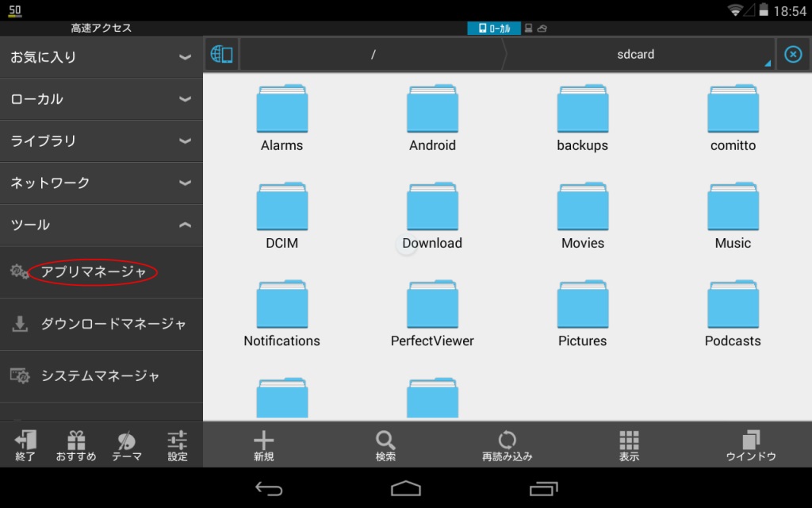Open システムマネージャ system manager
This screenshot has width=812, height=508.
(101, 376)
